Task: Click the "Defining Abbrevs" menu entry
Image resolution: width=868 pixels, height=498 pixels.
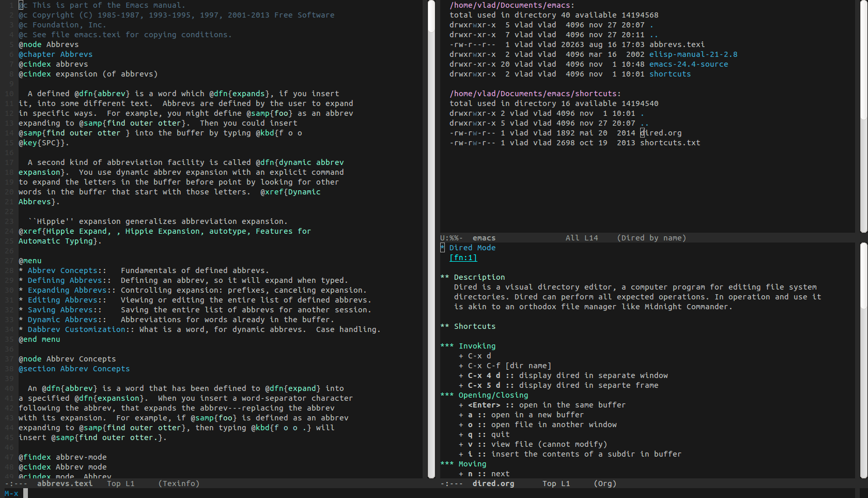Action: coord(65,280)
